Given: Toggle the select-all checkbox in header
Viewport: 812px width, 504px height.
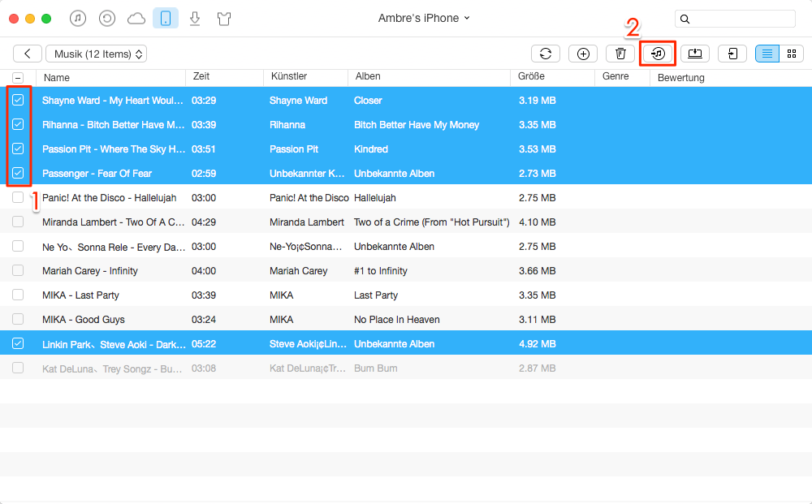Looking at the screenshot, I should pos(18,78).
